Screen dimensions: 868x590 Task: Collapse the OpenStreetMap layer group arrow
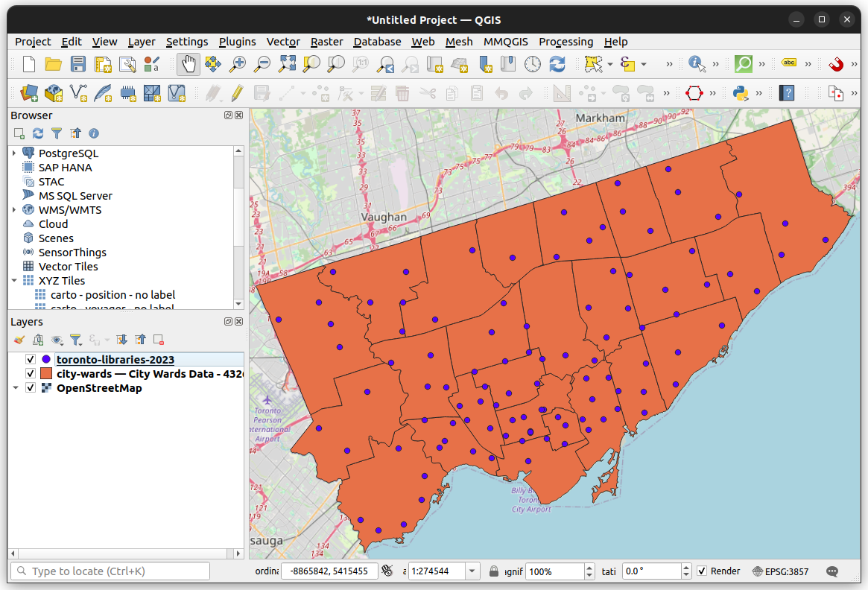16,388
